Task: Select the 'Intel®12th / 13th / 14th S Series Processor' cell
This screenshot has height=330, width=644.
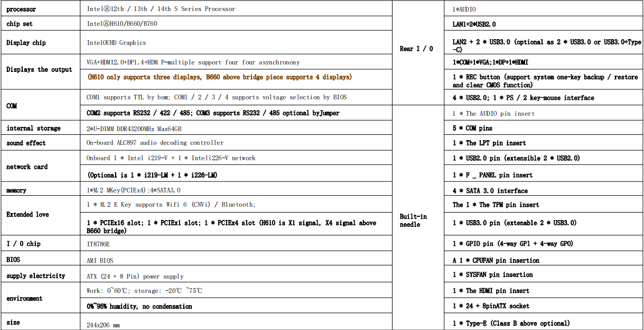Action: pyautogui.click(x=161, y=9)
